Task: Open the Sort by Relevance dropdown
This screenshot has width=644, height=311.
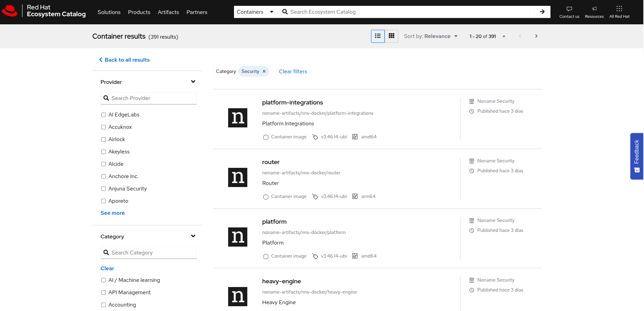Action: click(431, 36)
